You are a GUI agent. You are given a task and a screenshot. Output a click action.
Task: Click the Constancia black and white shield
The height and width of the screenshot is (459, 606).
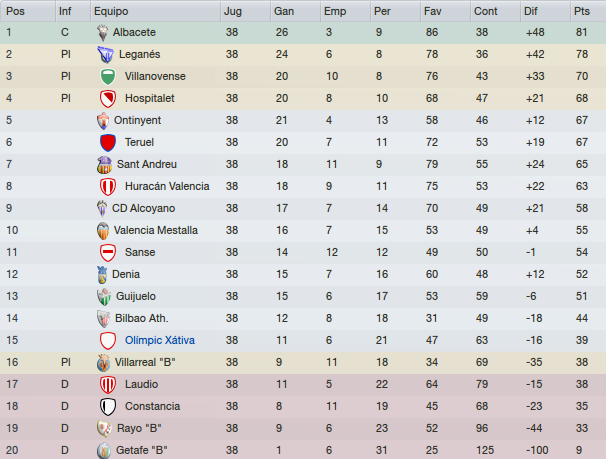(x=108, y=407)
